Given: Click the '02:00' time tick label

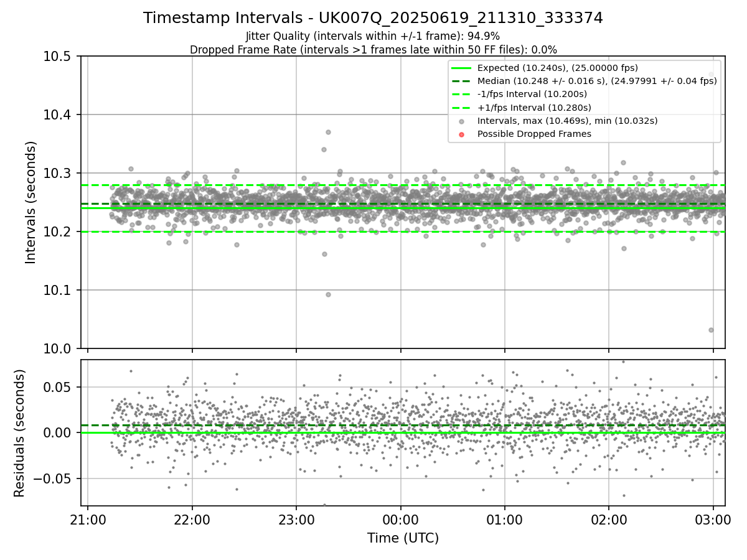Looking at the screenshot, I should 609,519.
